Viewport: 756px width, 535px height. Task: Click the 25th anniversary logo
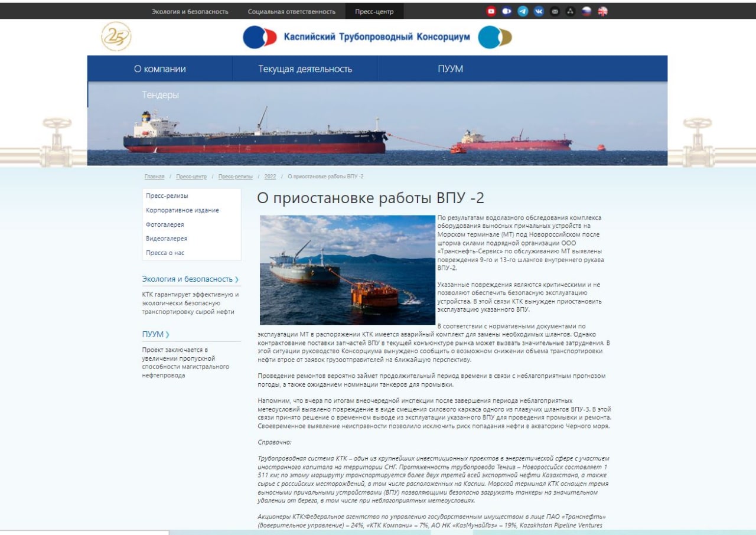pos(116,37)
